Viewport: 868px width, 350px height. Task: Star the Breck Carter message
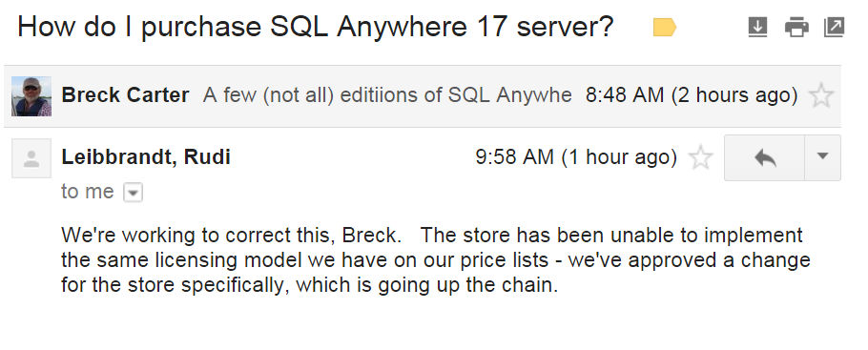coord(821,95)
